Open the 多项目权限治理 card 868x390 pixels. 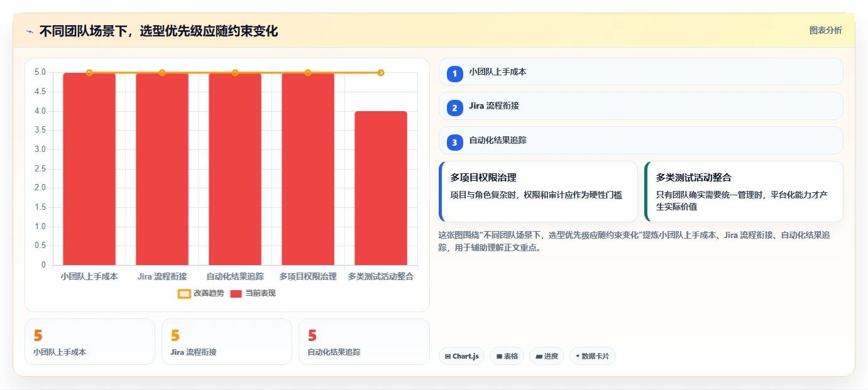pyautogui.click(x=538, y=192)
